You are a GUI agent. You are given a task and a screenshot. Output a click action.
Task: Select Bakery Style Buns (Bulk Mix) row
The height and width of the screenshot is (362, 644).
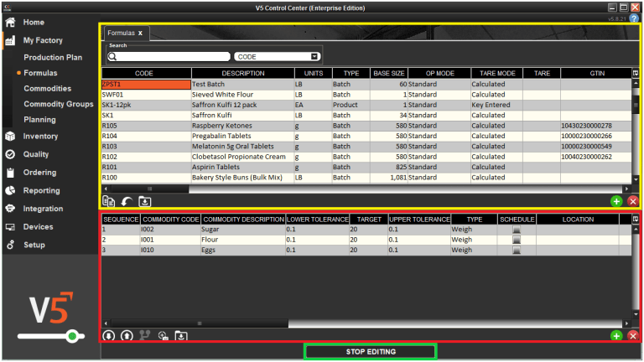point(366,178)
